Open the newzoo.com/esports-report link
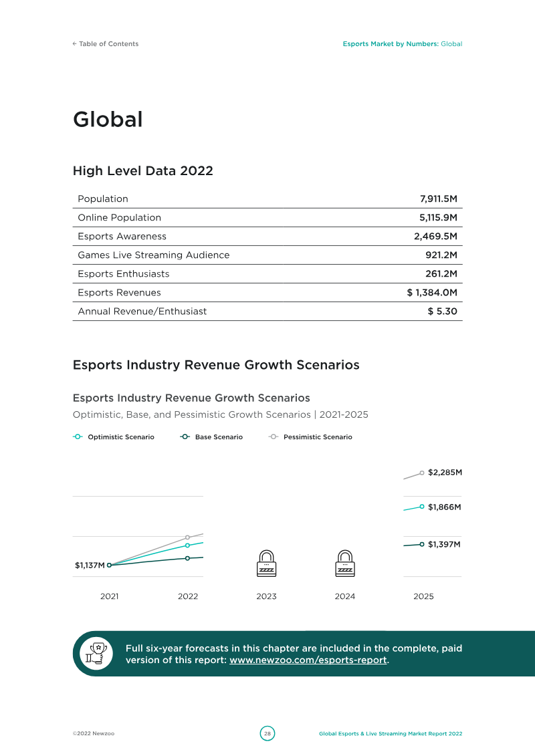The height and width of the screenshot is (756, 535). 308,660
